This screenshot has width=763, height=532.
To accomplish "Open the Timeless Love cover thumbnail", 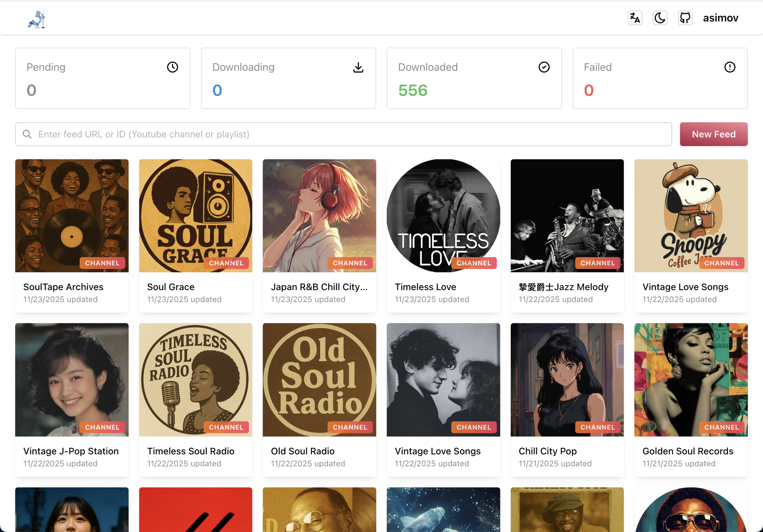I will point(443,216).
